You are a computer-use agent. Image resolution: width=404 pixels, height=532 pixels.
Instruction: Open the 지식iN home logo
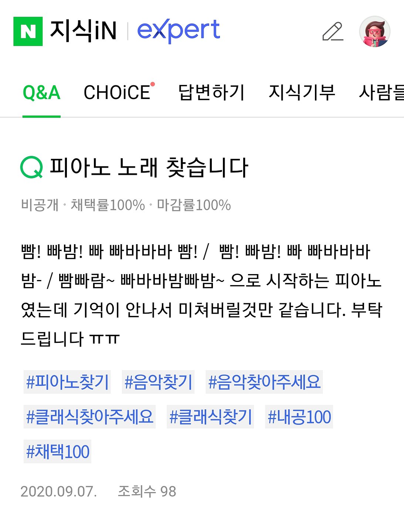click(x=83, y=31)
